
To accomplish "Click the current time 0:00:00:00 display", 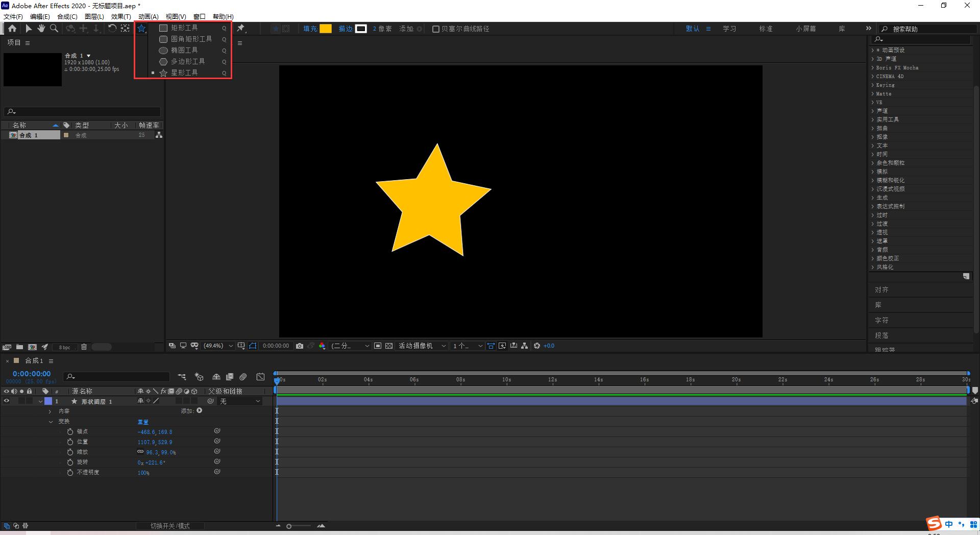I will click(x=32, y=374).
